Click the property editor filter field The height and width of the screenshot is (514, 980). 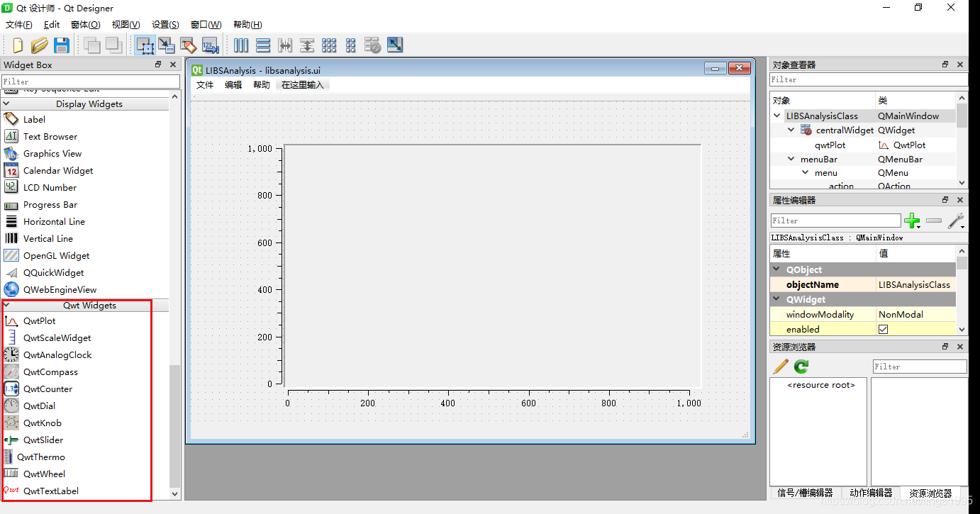tap(836, 220)
